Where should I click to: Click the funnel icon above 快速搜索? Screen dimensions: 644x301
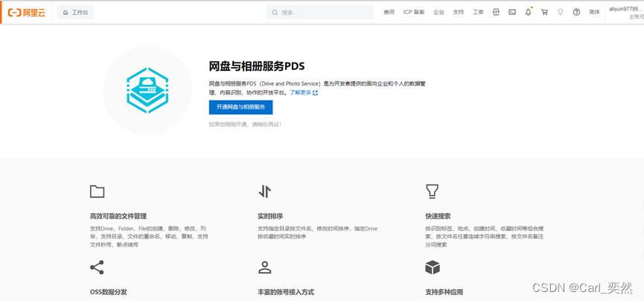(432, 191)
